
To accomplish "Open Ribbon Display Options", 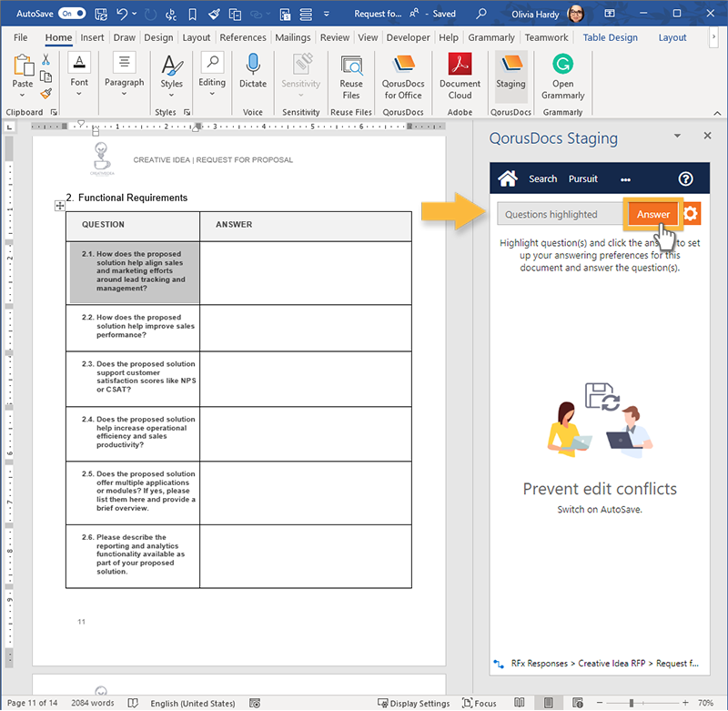I will pos(610,14).
